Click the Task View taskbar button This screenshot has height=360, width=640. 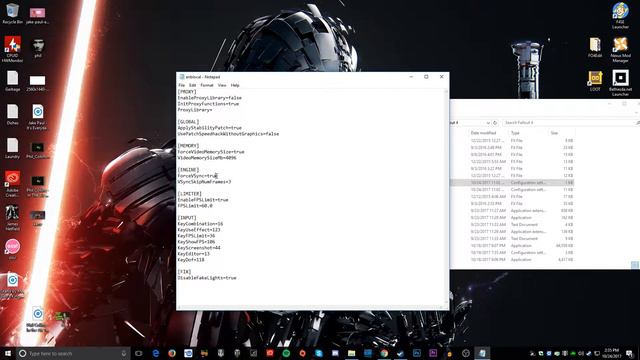tap(139, 353)
